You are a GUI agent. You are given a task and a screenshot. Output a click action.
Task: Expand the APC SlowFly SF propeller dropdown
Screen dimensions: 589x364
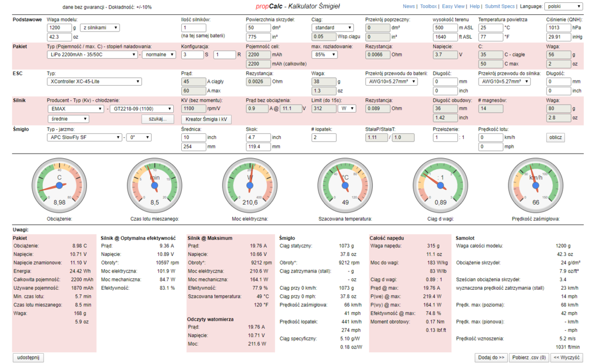click(85, 137)
